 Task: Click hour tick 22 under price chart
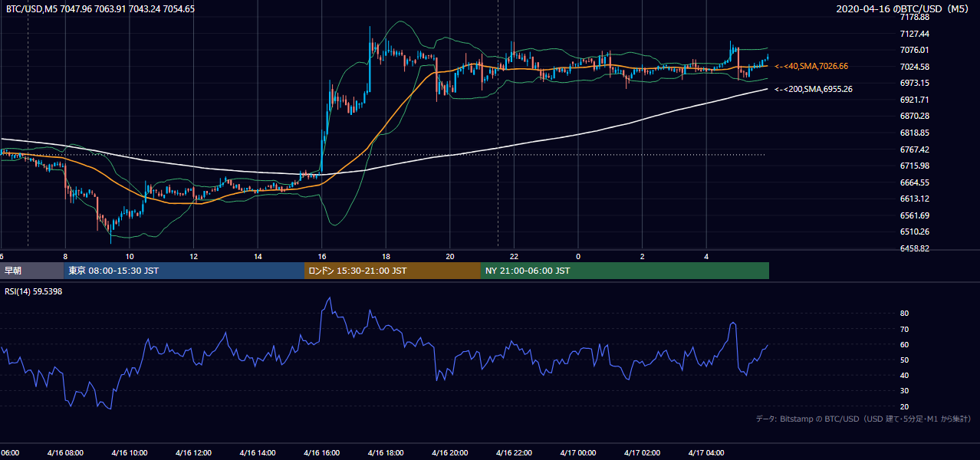pos(515,256)
